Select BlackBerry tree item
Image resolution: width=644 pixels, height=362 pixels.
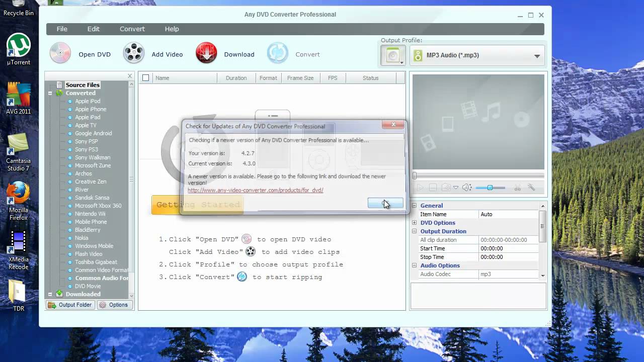[88, 230]
